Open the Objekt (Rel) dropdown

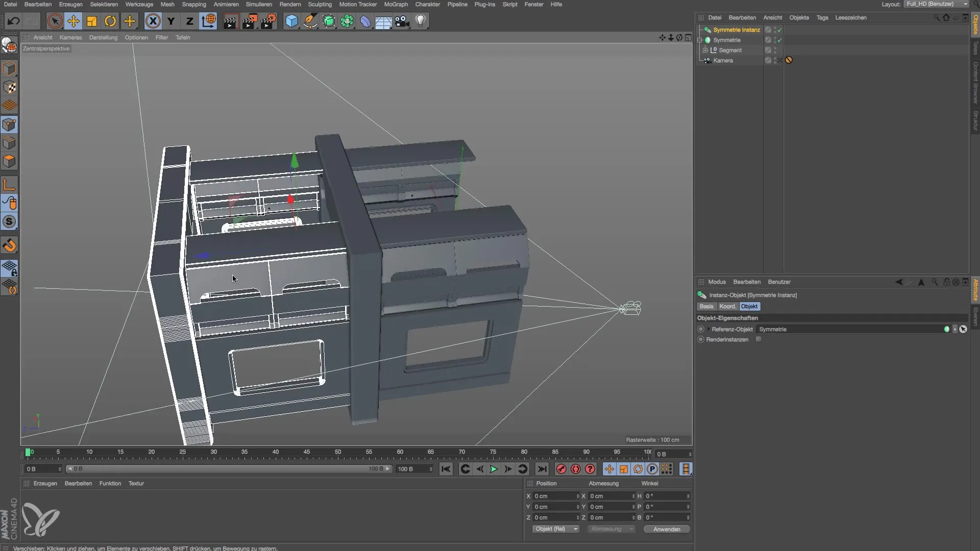tap(556, 529)
